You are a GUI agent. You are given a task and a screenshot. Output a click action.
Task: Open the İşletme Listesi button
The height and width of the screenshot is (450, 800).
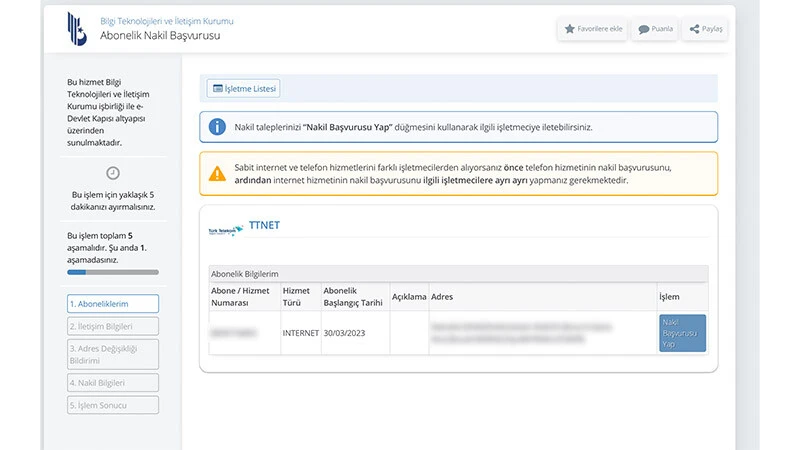pos(243,89)
